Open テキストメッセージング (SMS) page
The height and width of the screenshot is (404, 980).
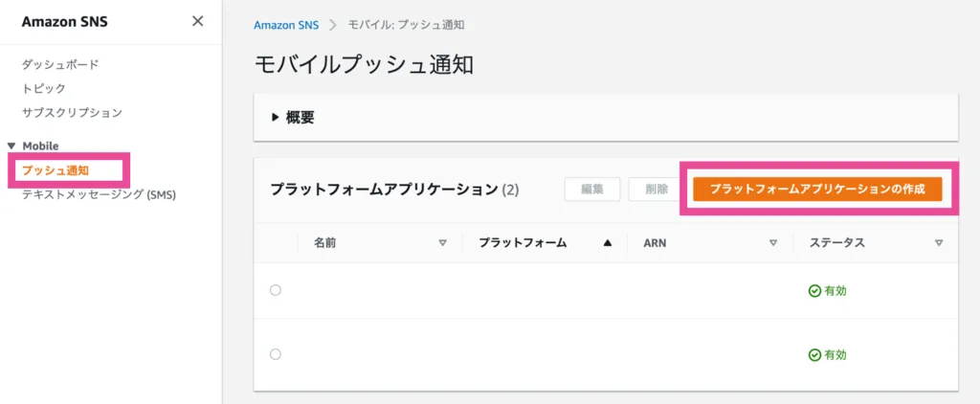point(100,194)
